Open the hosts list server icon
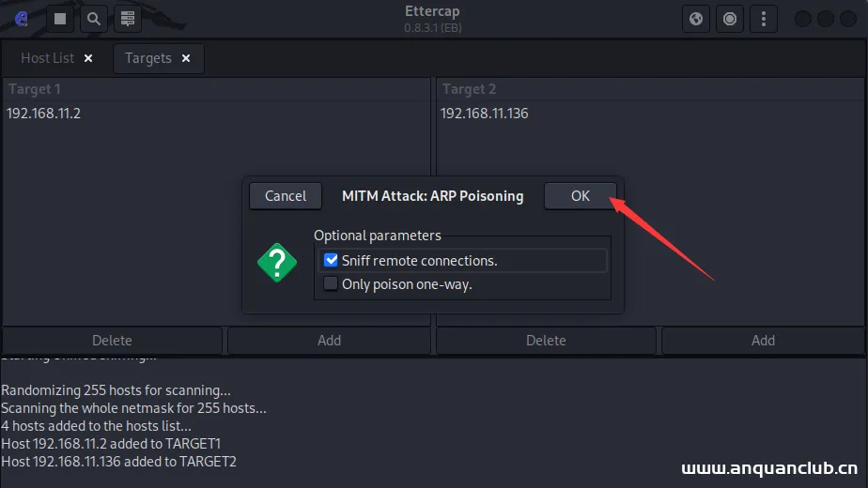868x488 pixels. click(129, 18)
